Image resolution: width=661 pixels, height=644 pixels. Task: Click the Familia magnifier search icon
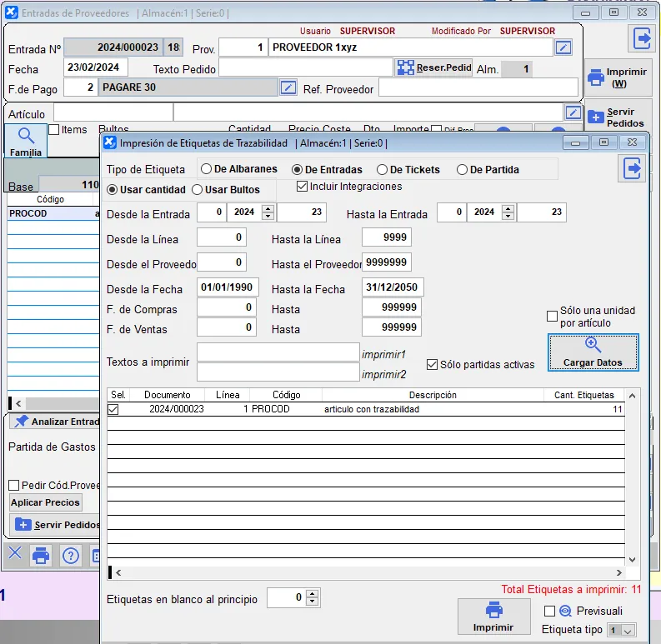26,137
